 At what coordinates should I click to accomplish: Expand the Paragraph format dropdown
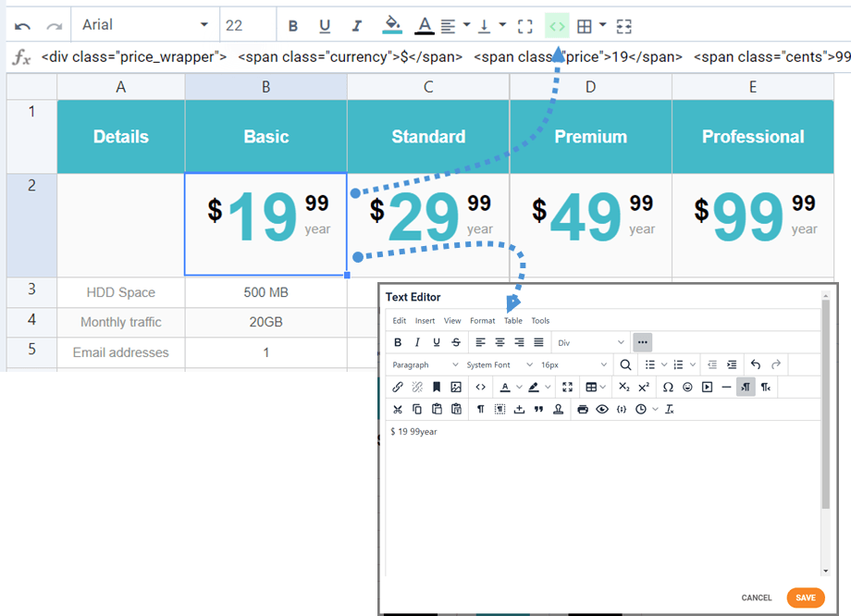point(424,365)
